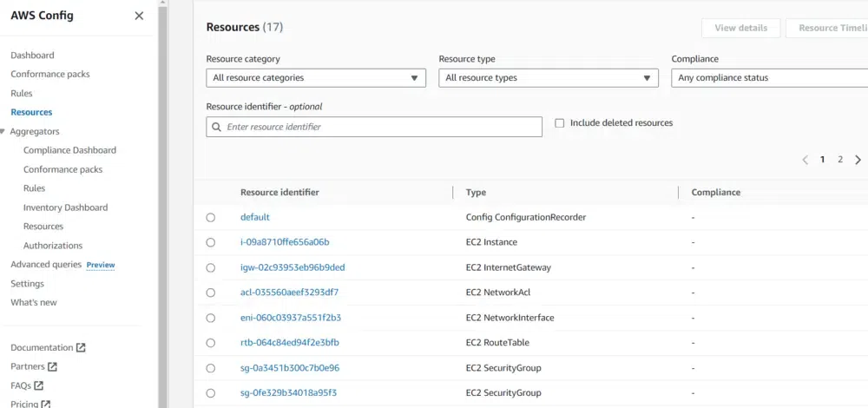Click Partners external link icon

(53, 366)
